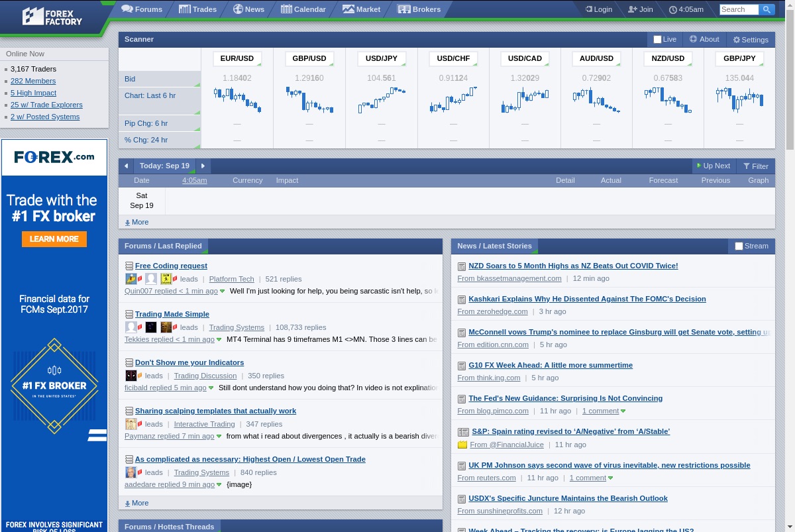The height and width of the screenshot is (532, 795).
Task: Open Interactive Trading forum link
Action: (204, 424)
